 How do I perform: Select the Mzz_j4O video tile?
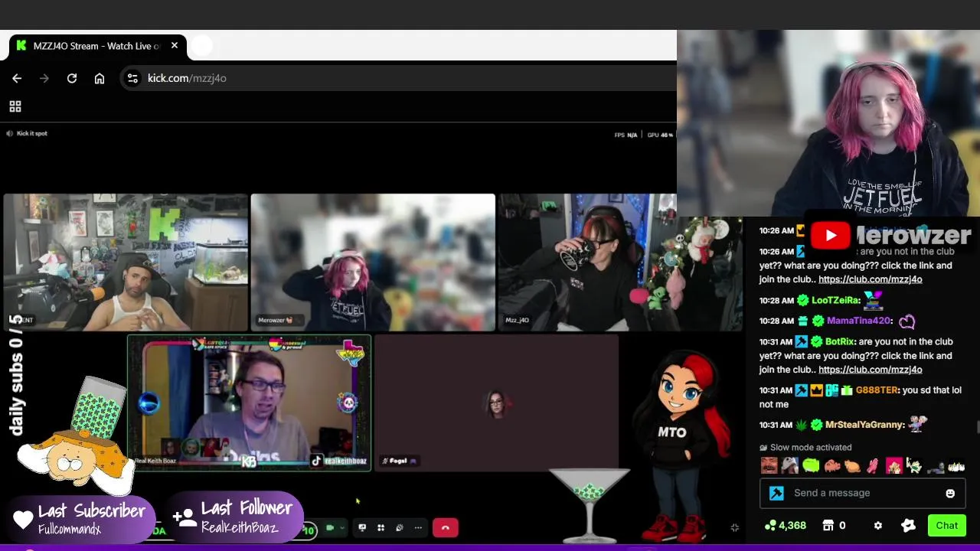coord(620,262)
